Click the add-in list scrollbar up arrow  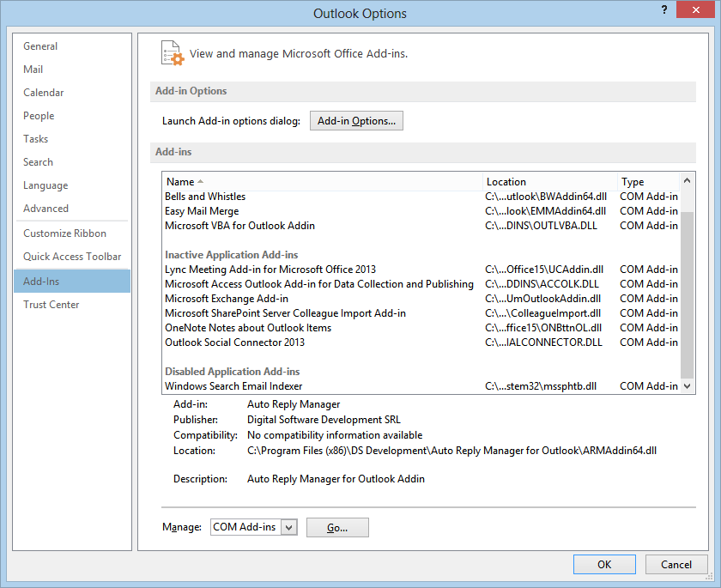(688, 181)
